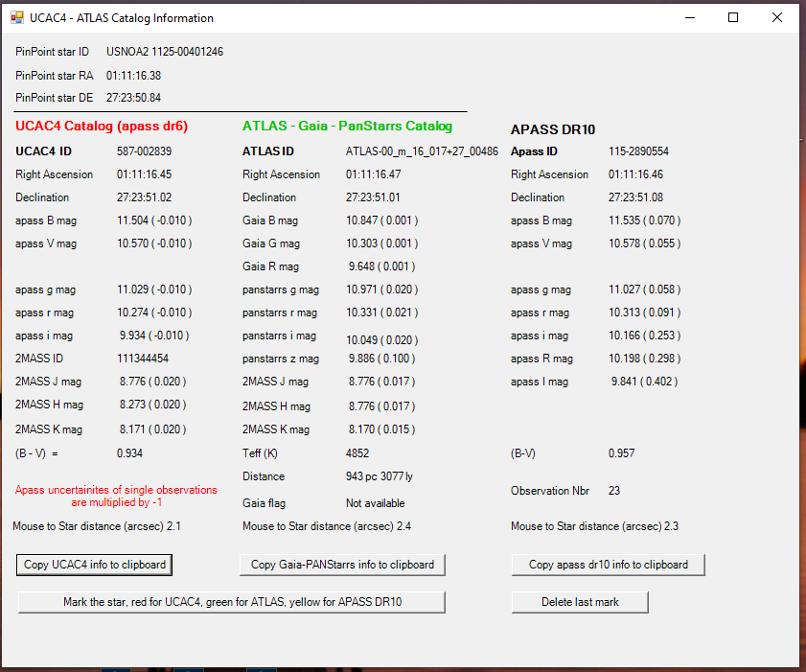806x672 pixels.
Task: Click the red UCAC4 Catalog (apass dr6) heading
Action: (x=102, y=126)
